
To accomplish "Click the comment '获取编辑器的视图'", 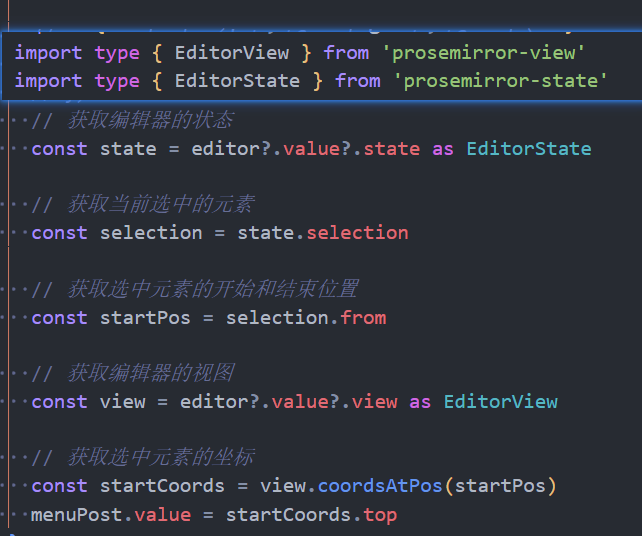I will (x=149, y=373).
